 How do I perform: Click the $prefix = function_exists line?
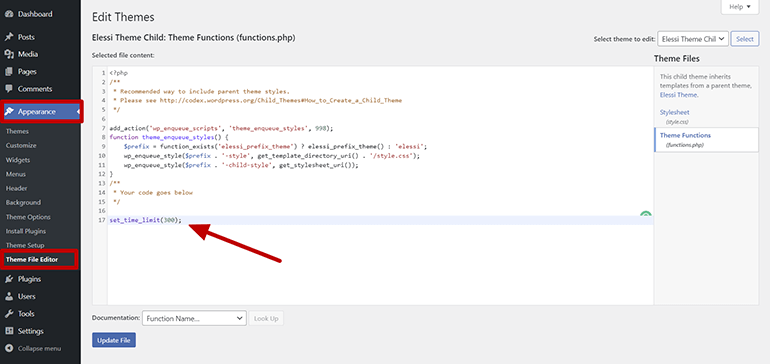point(275,146)
